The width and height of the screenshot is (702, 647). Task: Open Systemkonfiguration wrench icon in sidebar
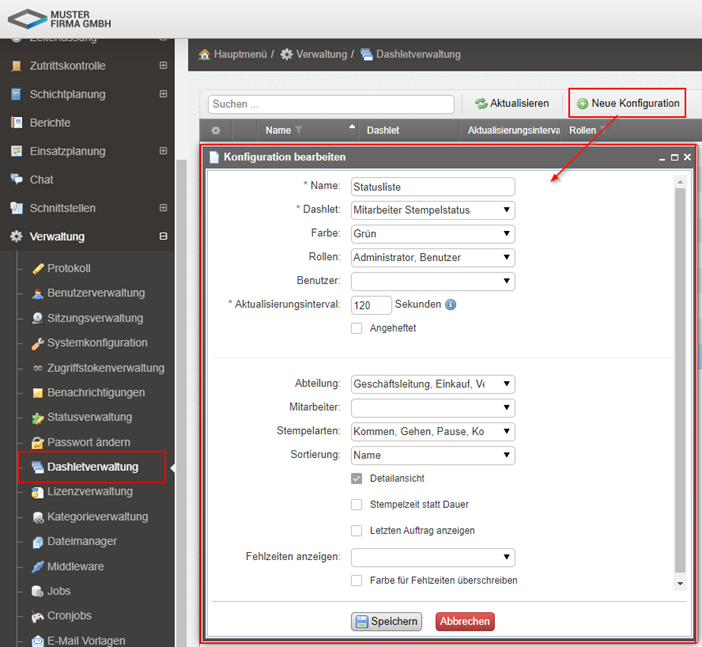click(38, 343)
